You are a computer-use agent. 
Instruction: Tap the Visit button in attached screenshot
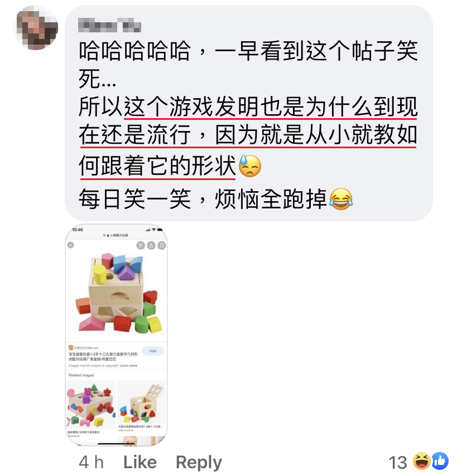pyautogui.click(x=153, y=351)
